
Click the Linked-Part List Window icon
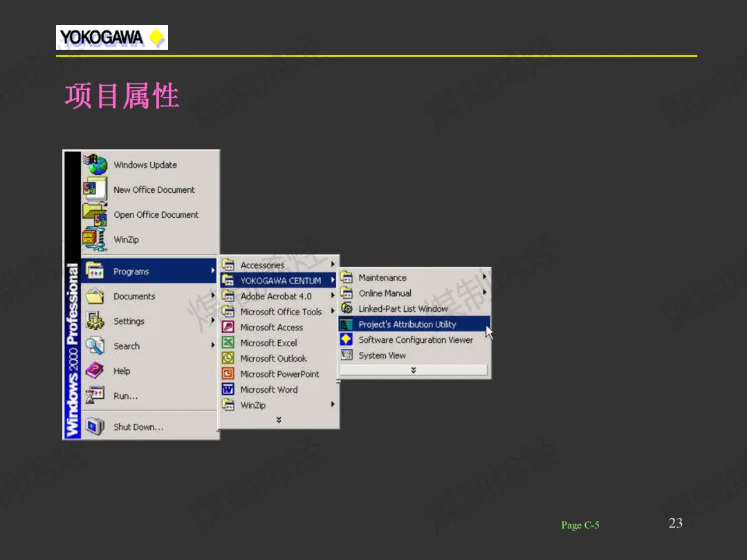347,308
